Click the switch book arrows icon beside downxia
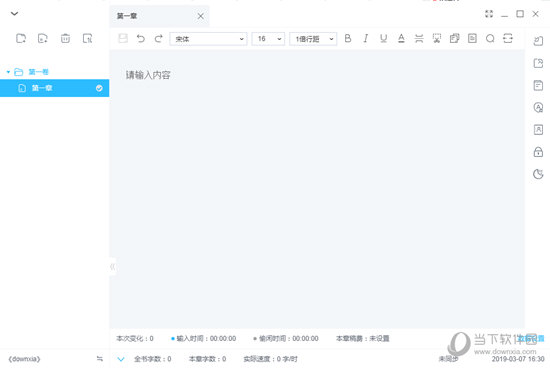The width and height of the screenshot is (550, 368). (x=100, y=359)
